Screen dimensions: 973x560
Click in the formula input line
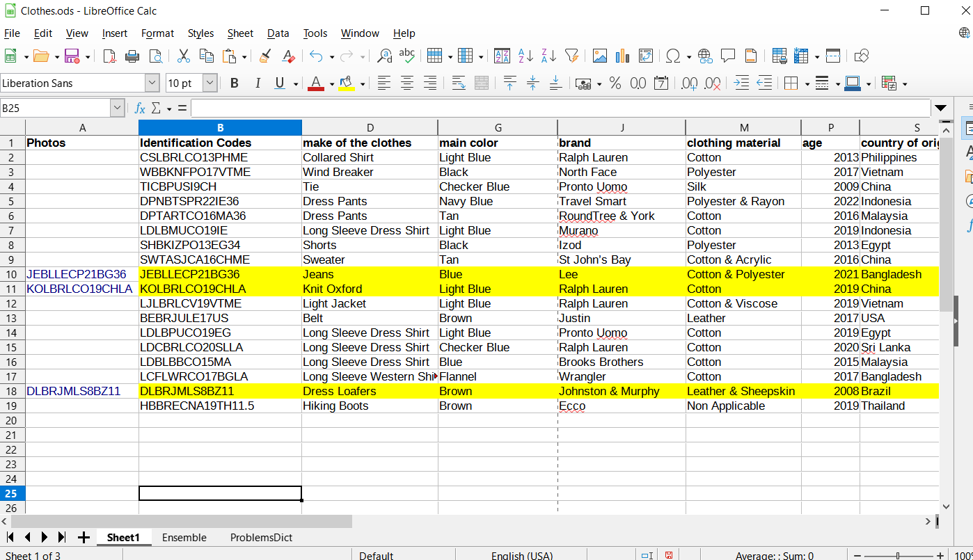pyautogui.click(x=560, y=108)
